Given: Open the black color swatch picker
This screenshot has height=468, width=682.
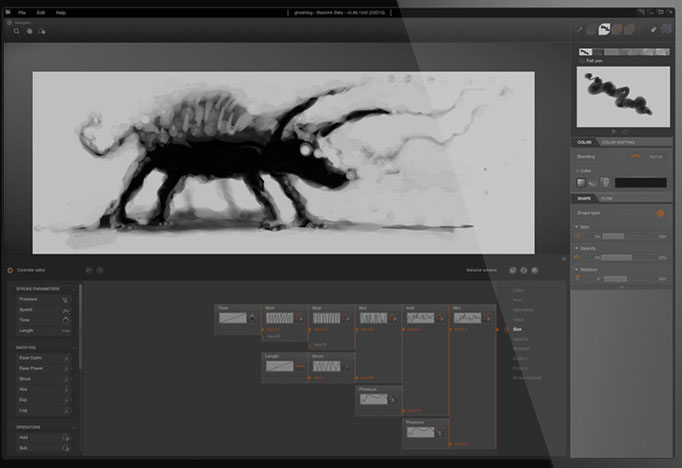Looking at the screenshot, I should (640, 183).
